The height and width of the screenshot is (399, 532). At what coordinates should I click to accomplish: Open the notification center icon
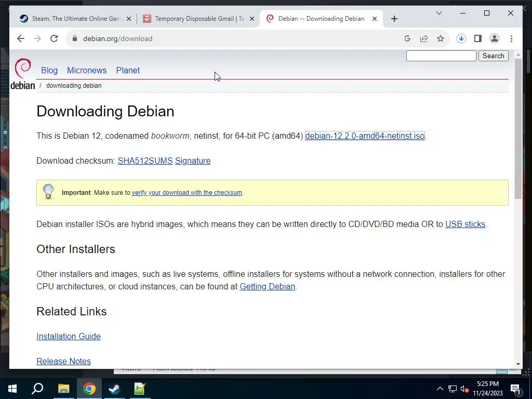(x=515, y=389)
